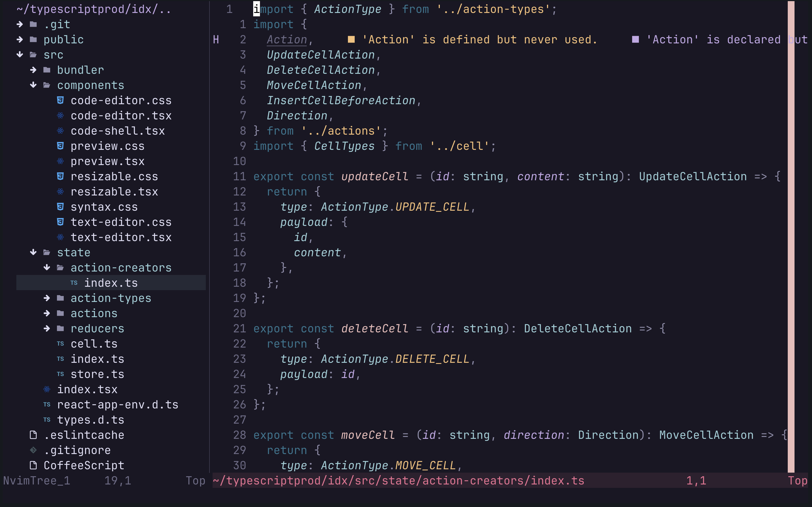
Task: Click the React icon beside code-shell.tsx
Action: (60, 131)
